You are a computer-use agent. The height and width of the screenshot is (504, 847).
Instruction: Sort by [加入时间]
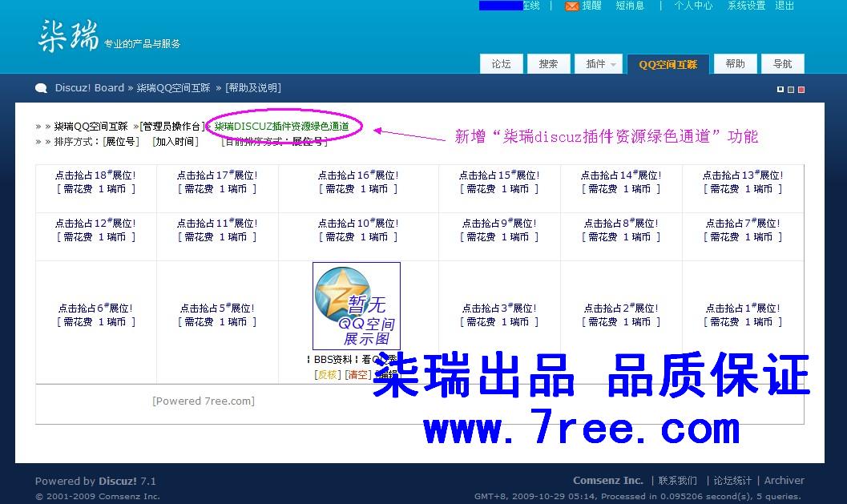click(175, 142)
